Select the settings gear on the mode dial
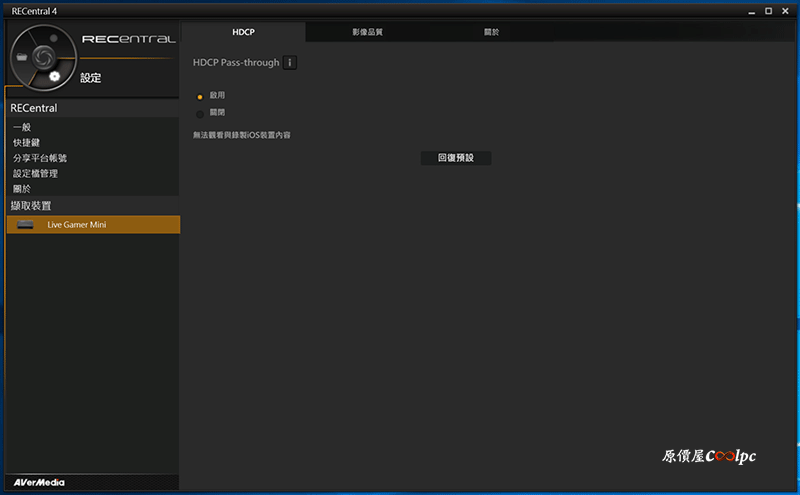The width and height of the screenshot is (800, 495). 55,76
